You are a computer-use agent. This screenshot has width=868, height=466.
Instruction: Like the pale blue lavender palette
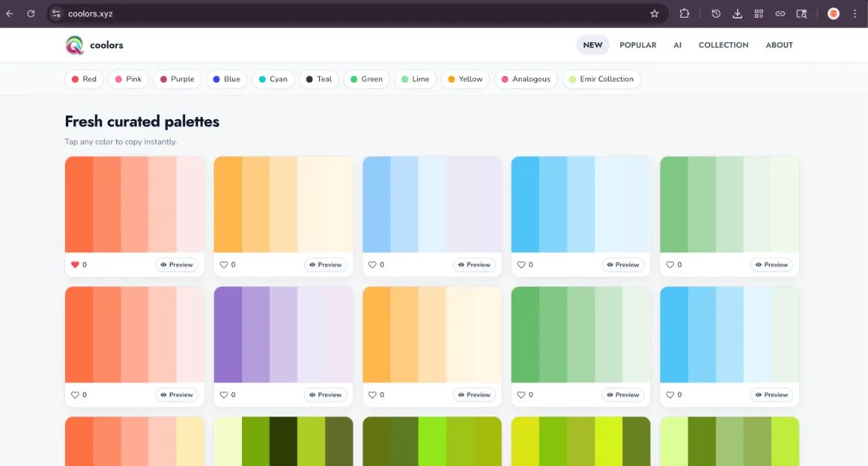pyautogui.click(x=372, y=265)
